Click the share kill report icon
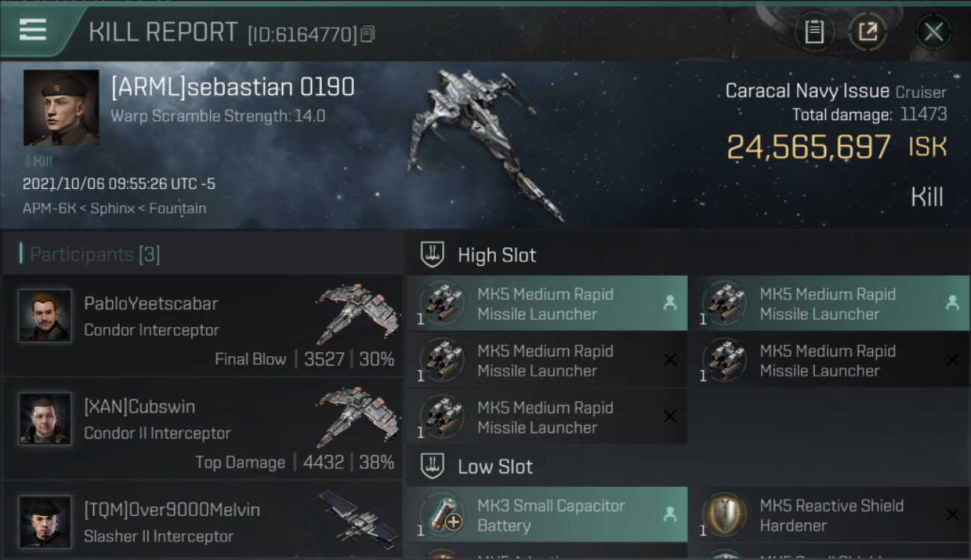 (x=867, y=32)
